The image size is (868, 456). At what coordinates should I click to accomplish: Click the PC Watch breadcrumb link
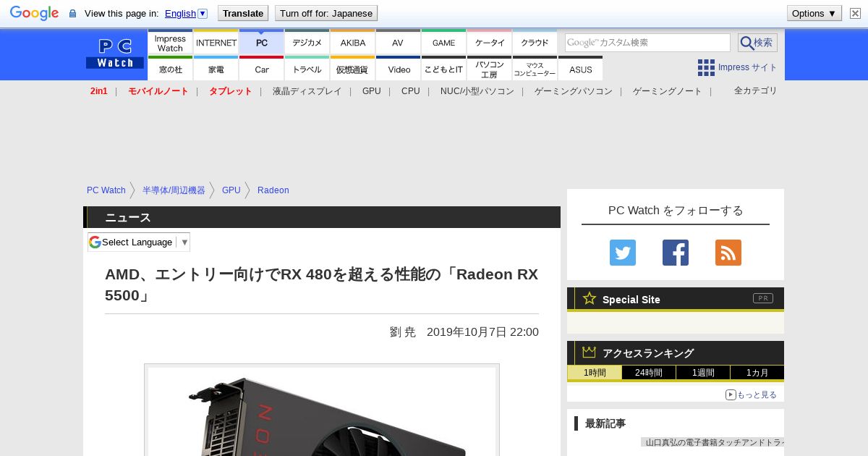pos(106,190)
